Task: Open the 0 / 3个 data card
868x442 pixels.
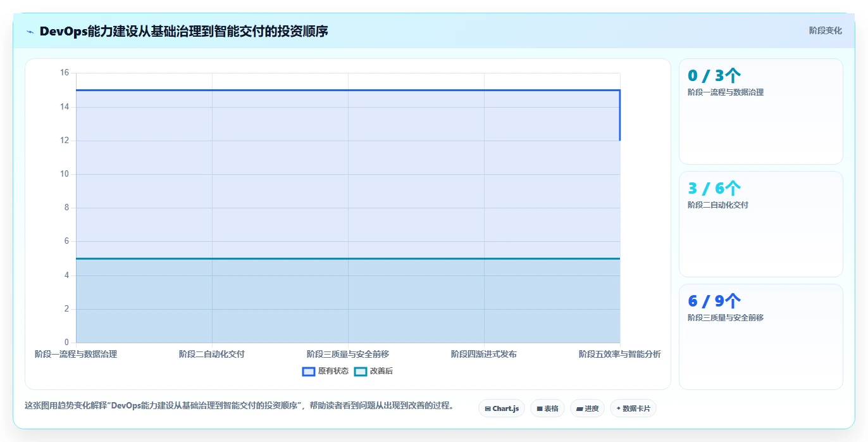Action: [x=761, y=111]
